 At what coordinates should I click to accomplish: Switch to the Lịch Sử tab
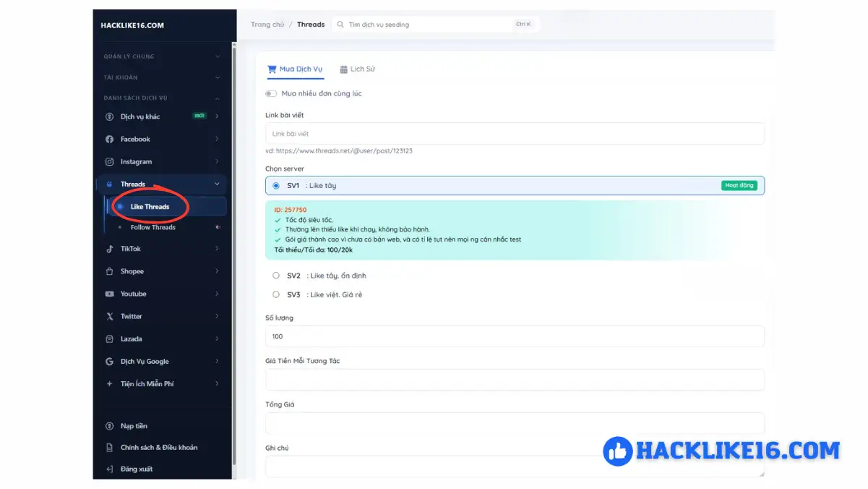[x=357, y=69]
